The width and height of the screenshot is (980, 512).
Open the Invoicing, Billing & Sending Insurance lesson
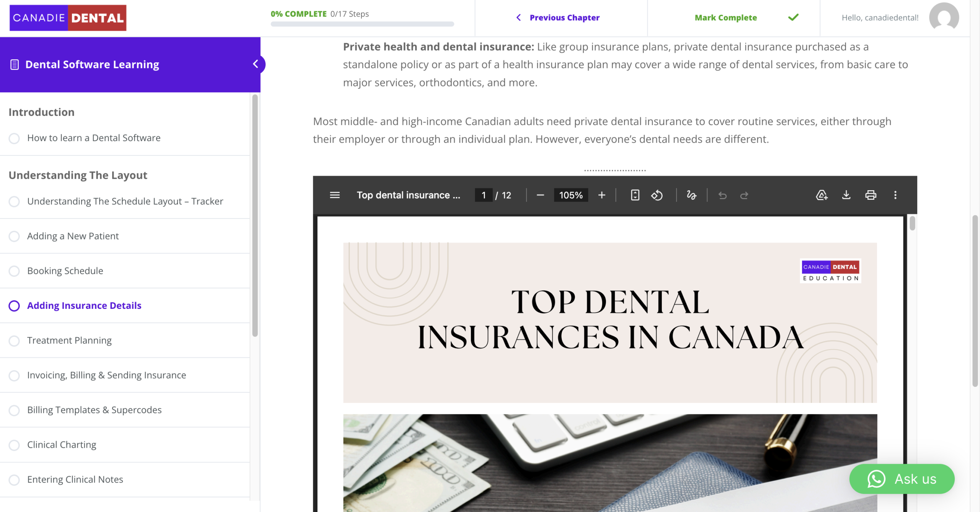coord(106,375)
